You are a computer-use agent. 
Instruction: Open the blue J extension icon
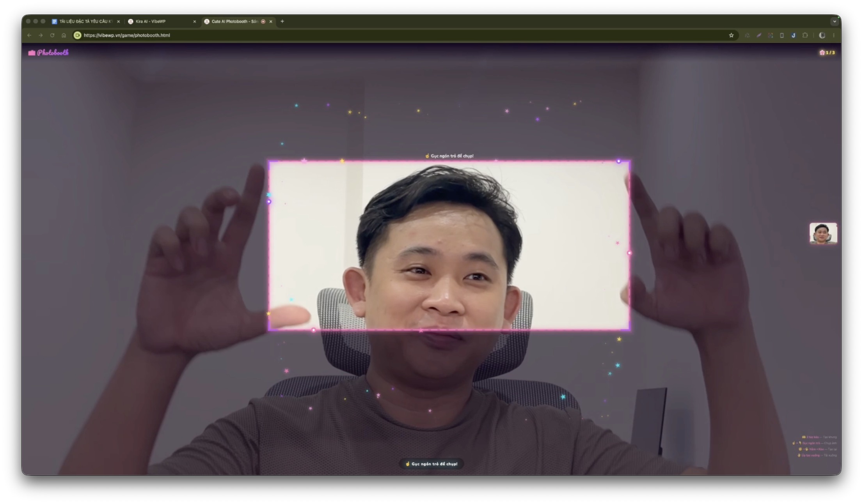(793, 35)
